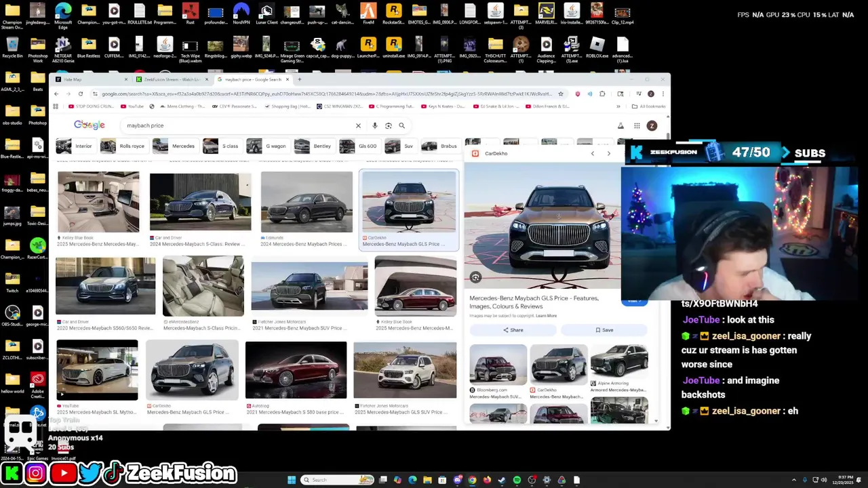The width and height of the screenshot is (868, 488).
Task: Show previous image in preview panel
Action: [x=592, y=154]
